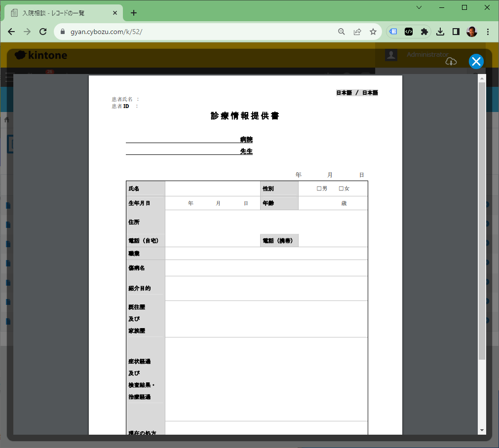Image resolution: width=499 pixels, height=448 pixels.
Task: Click the 職業 field label
Action: 134,254
